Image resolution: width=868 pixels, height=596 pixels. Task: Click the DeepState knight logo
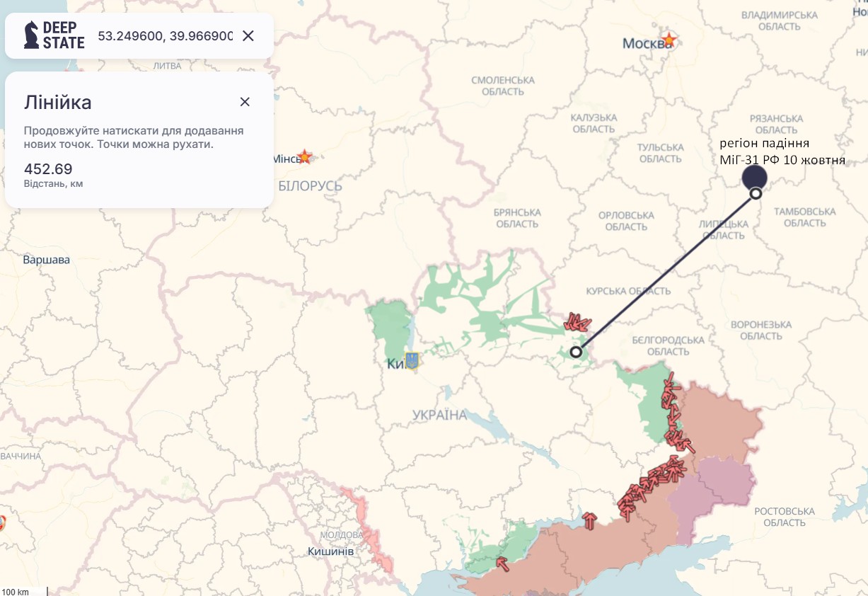(32, 35)
